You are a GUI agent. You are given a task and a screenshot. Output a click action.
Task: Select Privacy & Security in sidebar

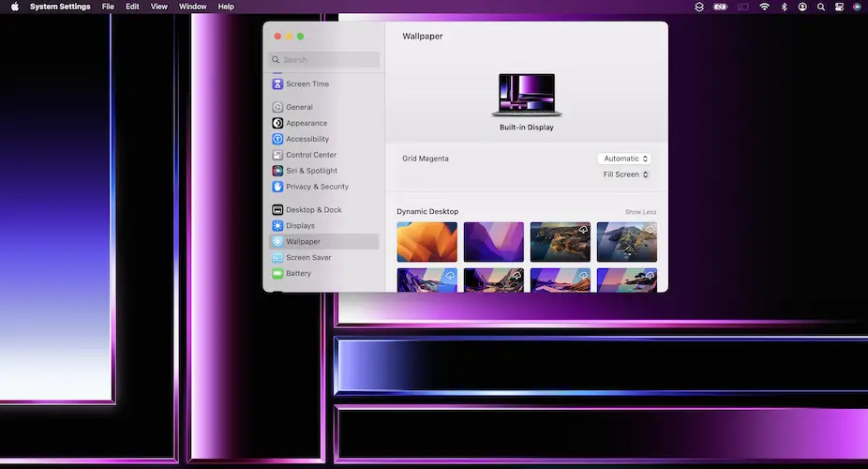pyautogui.click(x=317, y=187)
